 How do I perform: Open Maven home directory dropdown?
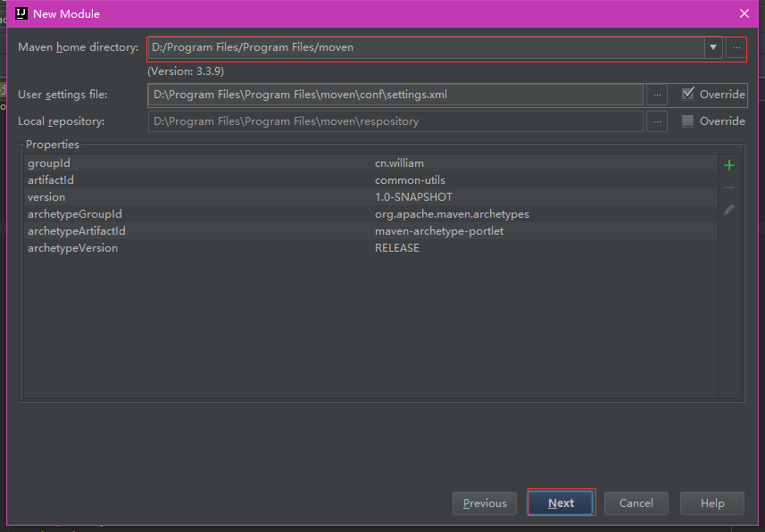point(713,47)
